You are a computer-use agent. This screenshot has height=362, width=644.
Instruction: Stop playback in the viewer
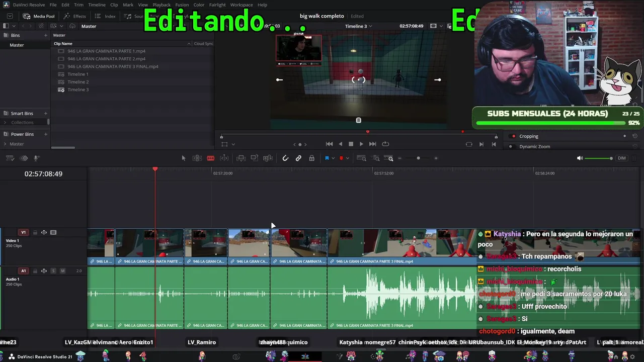351,144
